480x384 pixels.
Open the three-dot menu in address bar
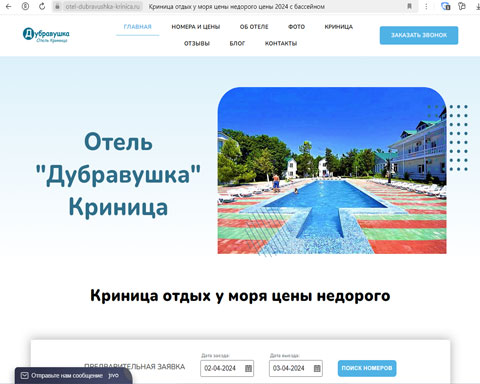pyautogui.click(x=426, y=6)
